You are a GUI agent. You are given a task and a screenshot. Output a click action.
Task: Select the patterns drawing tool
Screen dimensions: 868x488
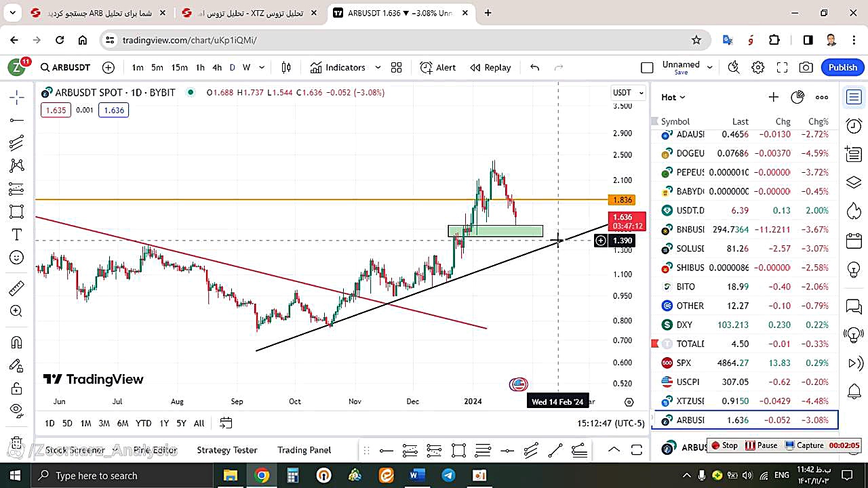[17, 165]
